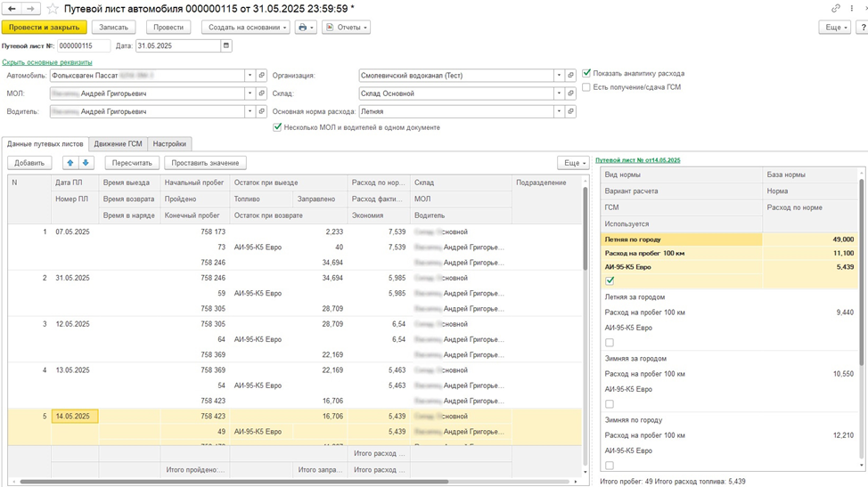The width and height of the screenshot is (868, 487).
Task: Click Скрыть основные реквизиты link
Action: pyautogui.click(x=46, y=62)
